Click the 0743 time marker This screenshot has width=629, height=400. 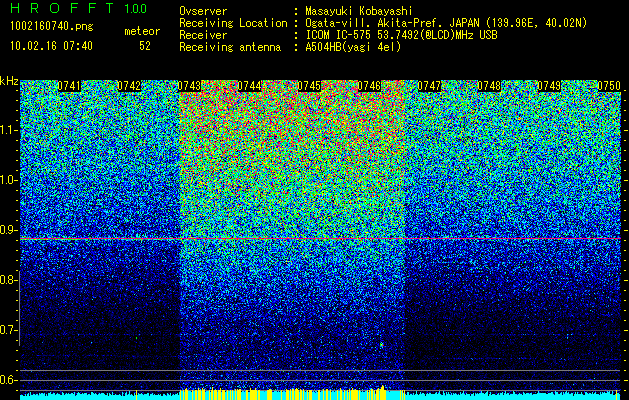189,86
